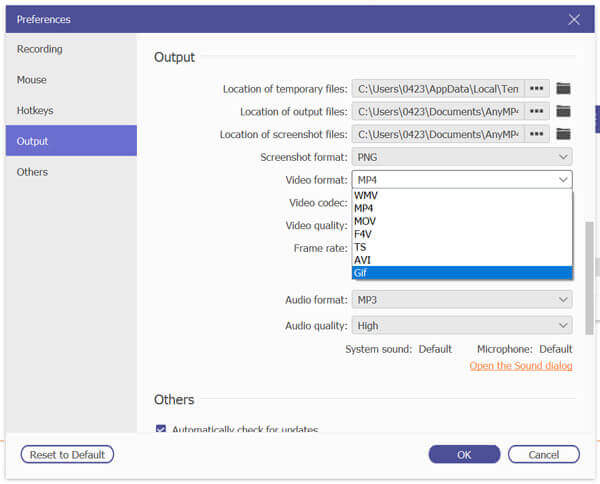Click the preferences vertical scrollbar thumb
The height and width of the screenshot is (484, 600).
tap(589, 278)
